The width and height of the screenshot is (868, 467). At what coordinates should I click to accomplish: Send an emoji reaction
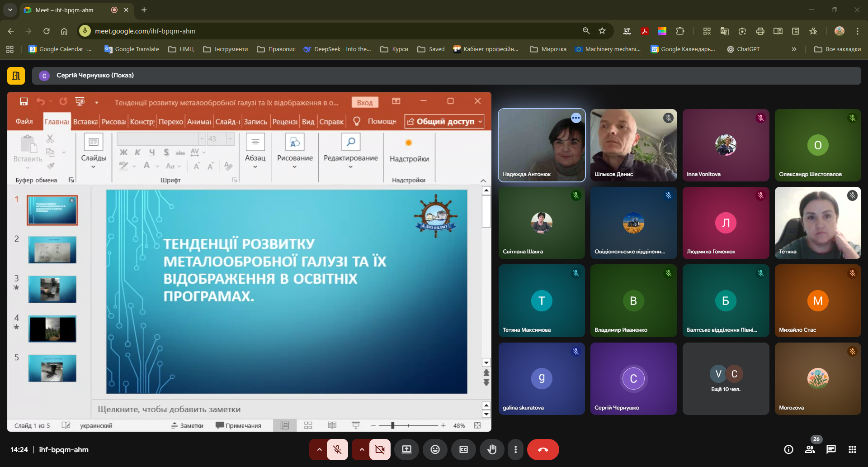point(435,449)
